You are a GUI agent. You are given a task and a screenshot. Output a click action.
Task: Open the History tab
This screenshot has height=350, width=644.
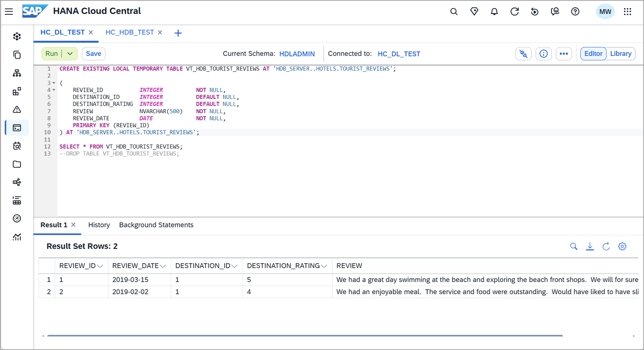coord(99,225)
